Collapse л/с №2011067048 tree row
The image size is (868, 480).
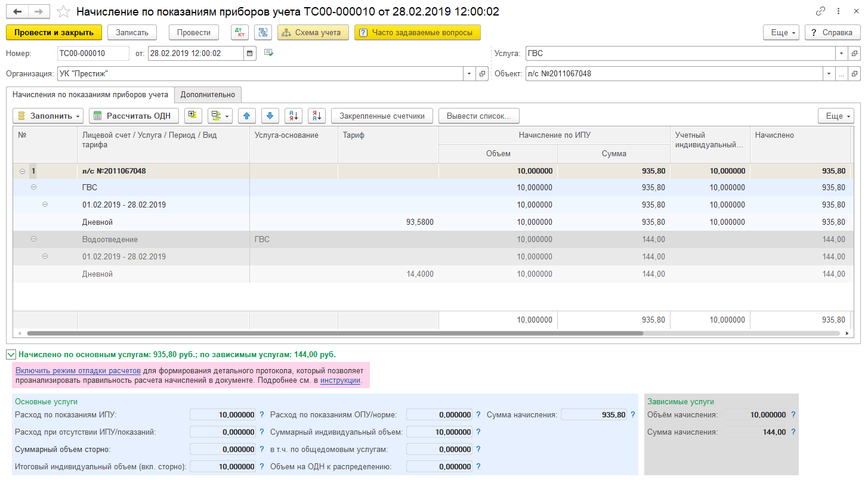tap(22, 171)
